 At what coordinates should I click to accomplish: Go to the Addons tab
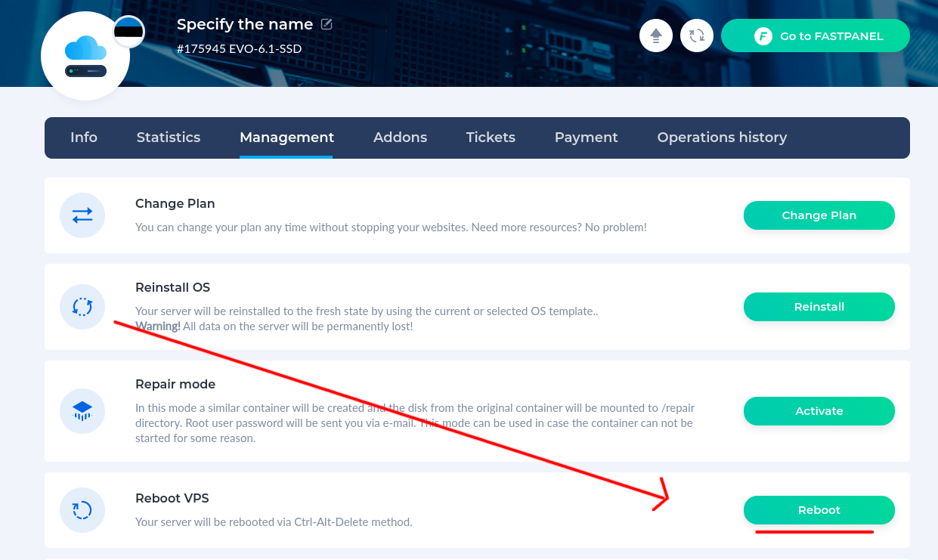click(400, 138)
